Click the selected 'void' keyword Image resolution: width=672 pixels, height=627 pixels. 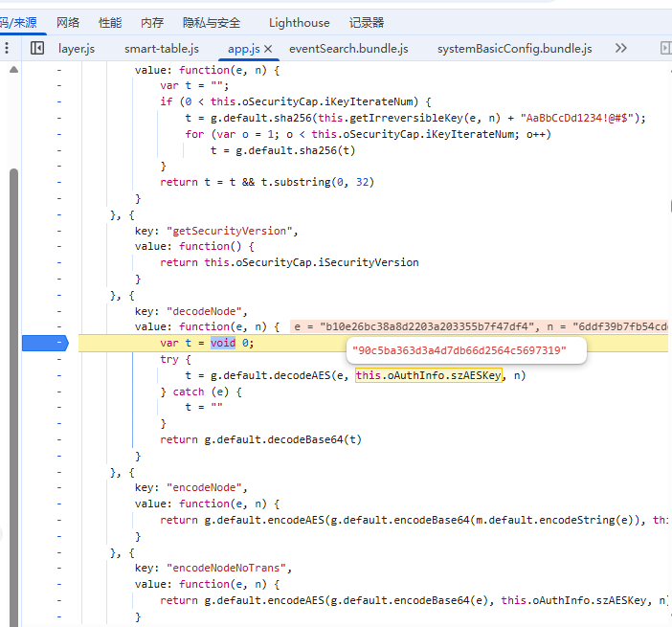[223, 343]
